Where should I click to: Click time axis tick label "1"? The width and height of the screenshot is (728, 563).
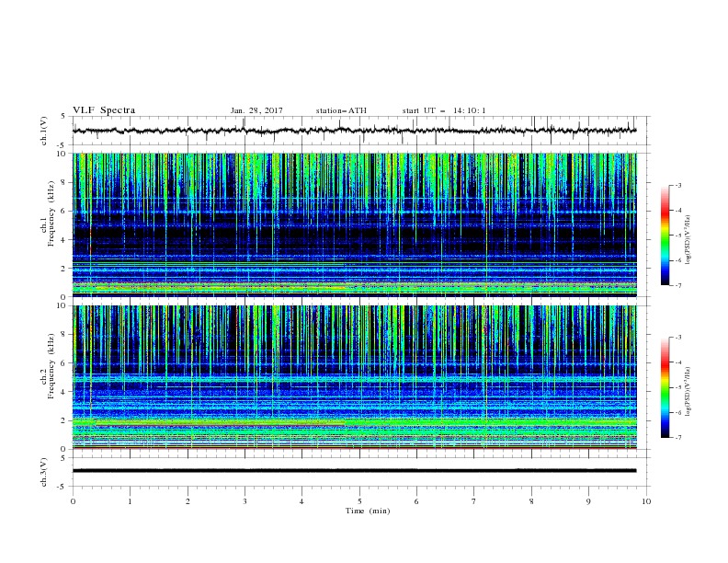coord(131,501)
